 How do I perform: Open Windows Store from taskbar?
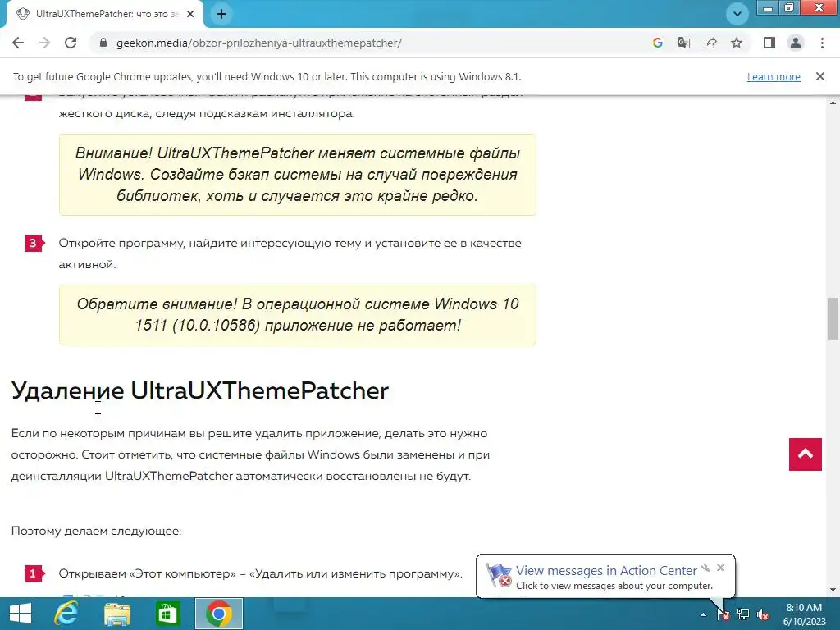click(x=167, y=614)
